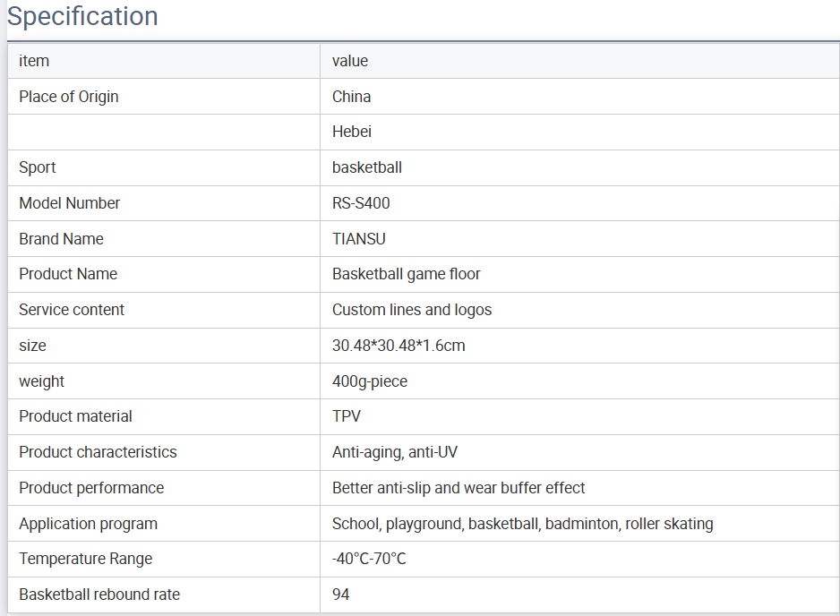Click the 'Product Name' label

tap(68, 274)
